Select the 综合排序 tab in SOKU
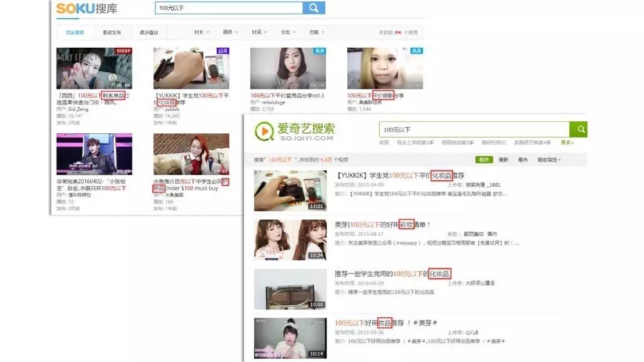Image resolution: width=644 pixels, height=362 pixels. (x=75, y=33)
